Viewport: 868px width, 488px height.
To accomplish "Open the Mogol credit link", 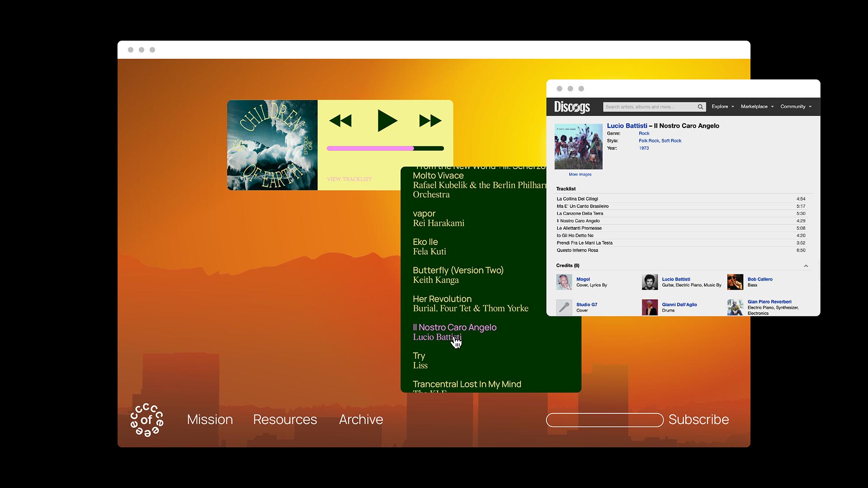I will (x=583, y=279).
